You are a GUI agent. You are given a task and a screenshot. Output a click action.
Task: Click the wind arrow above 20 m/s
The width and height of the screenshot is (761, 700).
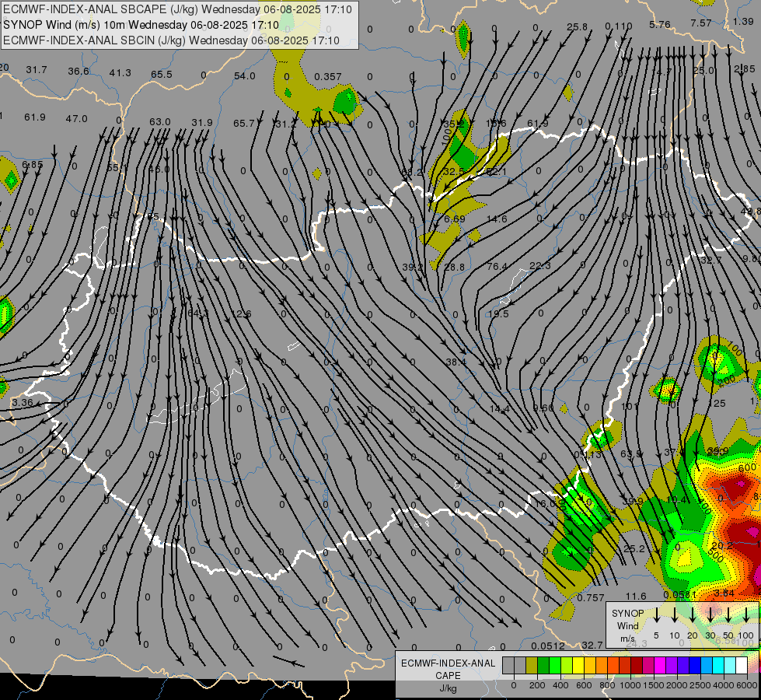click(693, 615)
